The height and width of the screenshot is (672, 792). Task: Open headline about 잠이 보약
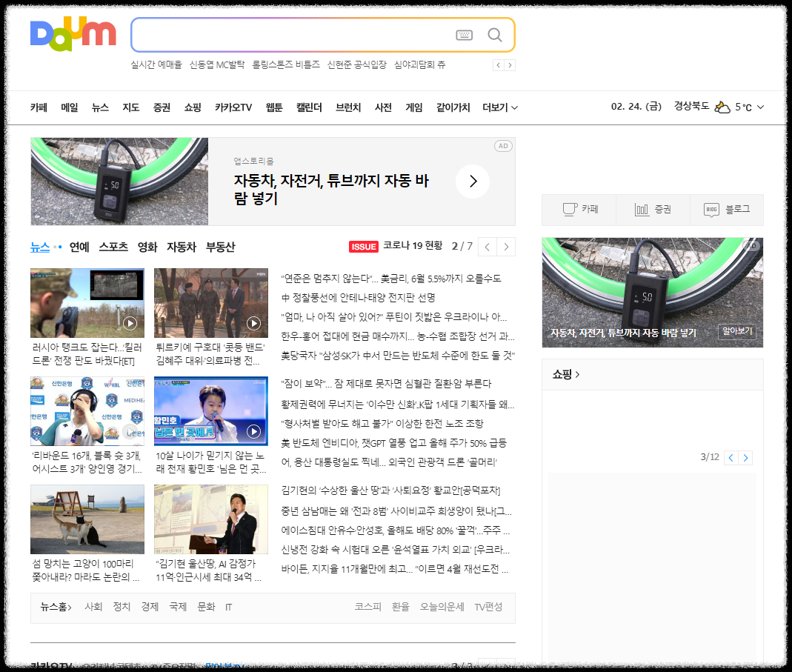386,384
